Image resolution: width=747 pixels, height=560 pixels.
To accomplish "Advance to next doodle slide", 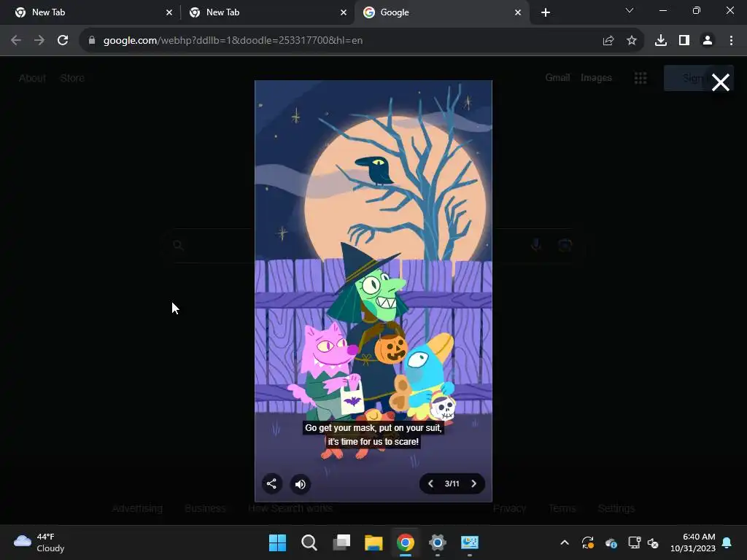I will pos(473,484).
